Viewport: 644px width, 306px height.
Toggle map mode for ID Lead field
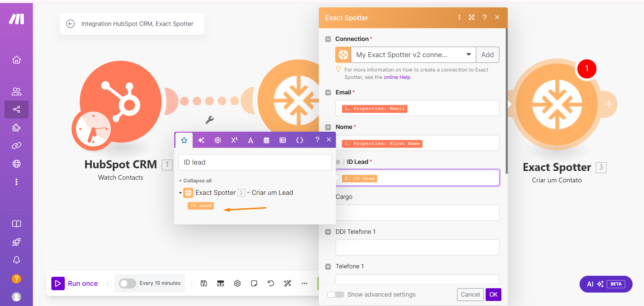click(338, 162)
